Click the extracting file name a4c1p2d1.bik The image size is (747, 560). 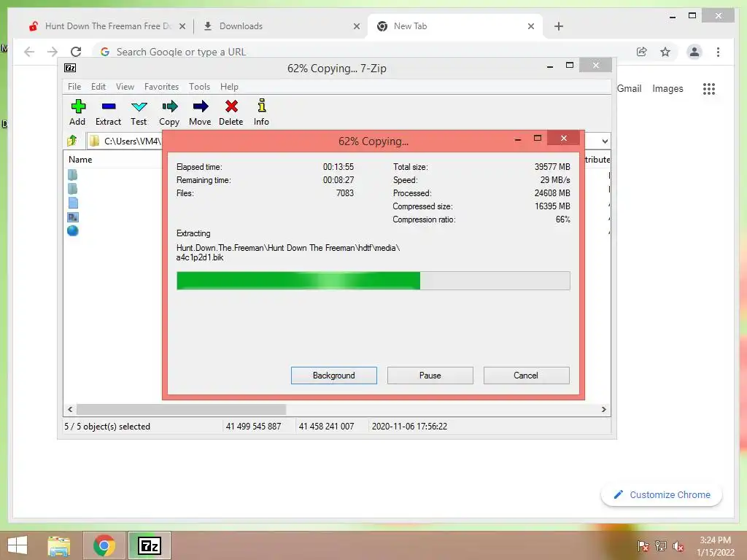(200, 257)
